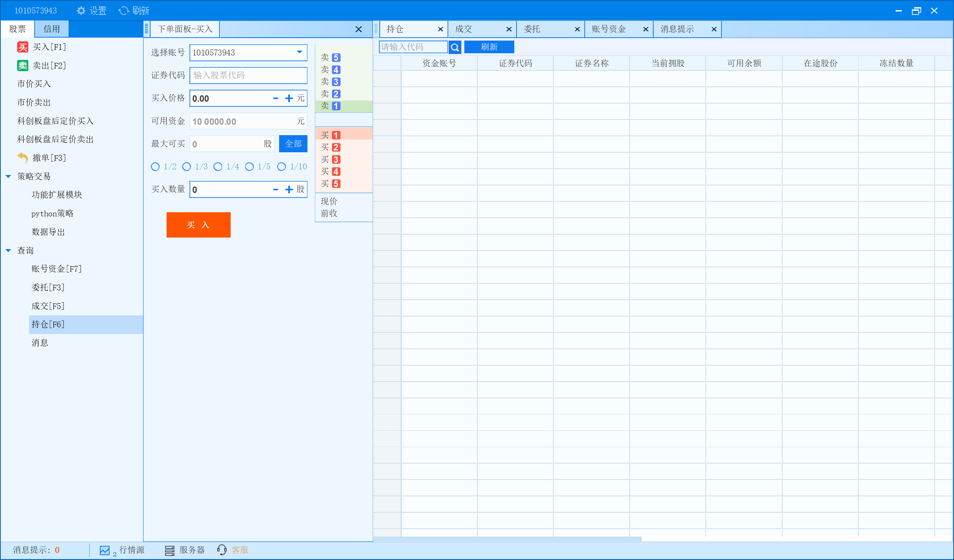Click the refresh icon in title bar
954x560 pixels.
(123, 10)
